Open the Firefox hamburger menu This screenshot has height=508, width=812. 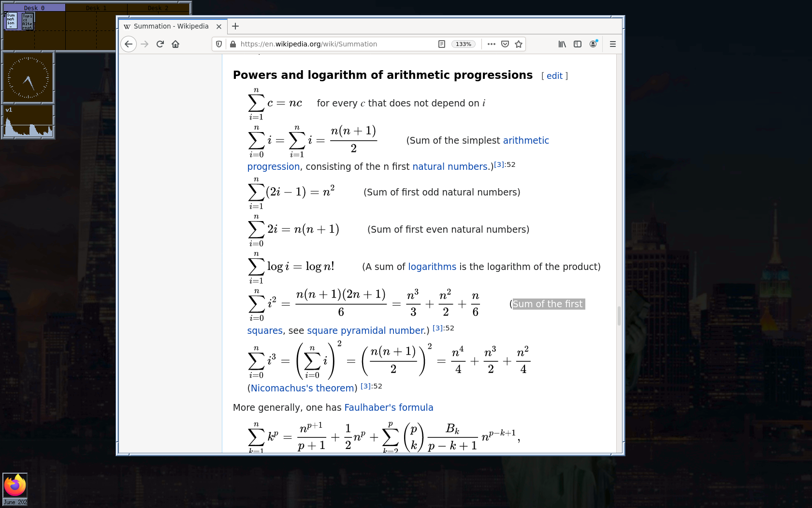[612, 44]
